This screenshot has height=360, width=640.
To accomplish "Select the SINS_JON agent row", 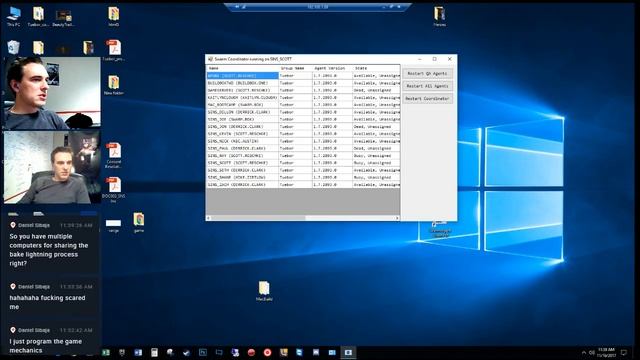I will coord(303,127).
